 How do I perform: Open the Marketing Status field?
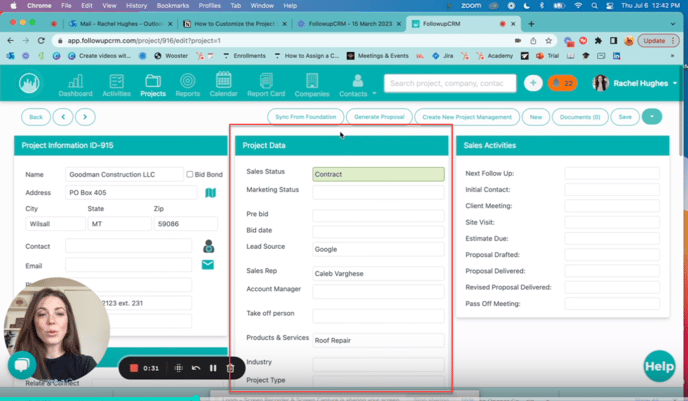click(378, 192)
